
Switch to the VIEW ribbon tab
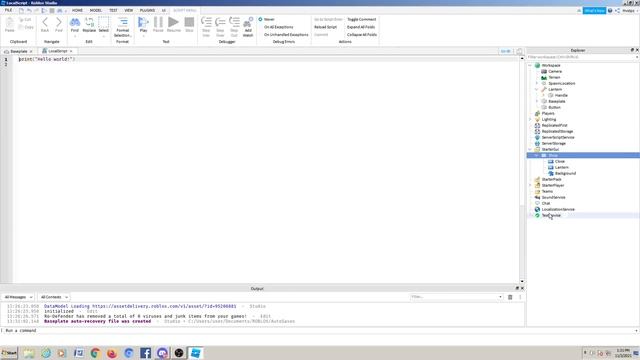(x=129, y=10)
